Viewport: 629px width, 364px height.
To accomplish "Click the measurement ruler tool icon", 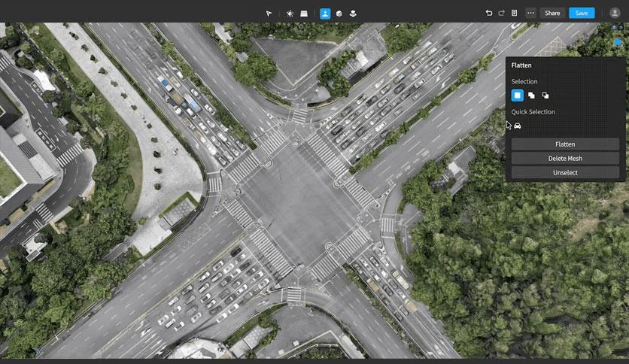I will (x=304, y=14).
